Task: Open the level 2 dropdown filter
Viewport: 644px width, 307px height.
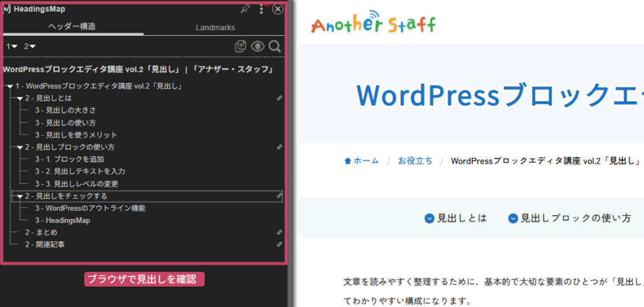Action: tap(30, 47)
